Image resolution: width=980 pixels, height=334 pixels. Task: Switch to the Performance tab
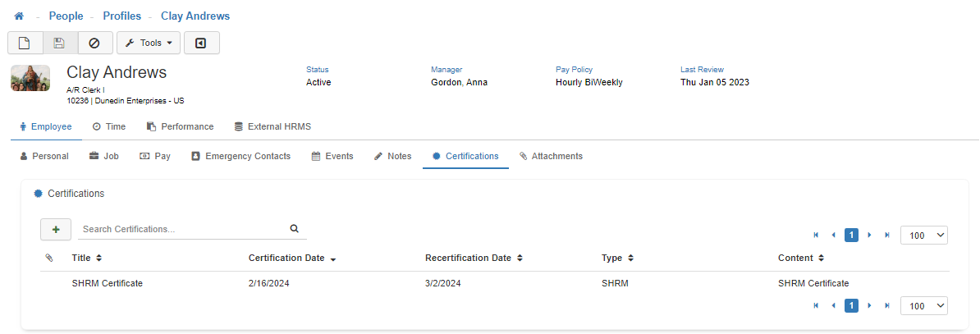click(180, 126)
